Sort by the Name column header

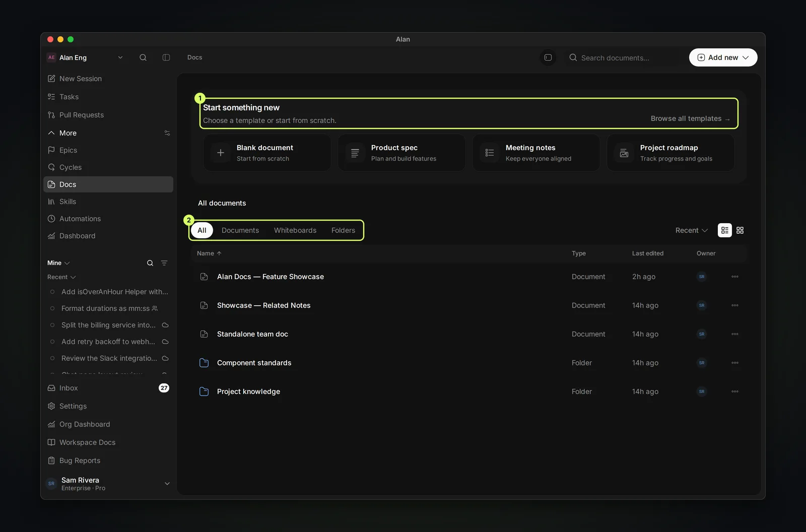click(x=209, y=253)
